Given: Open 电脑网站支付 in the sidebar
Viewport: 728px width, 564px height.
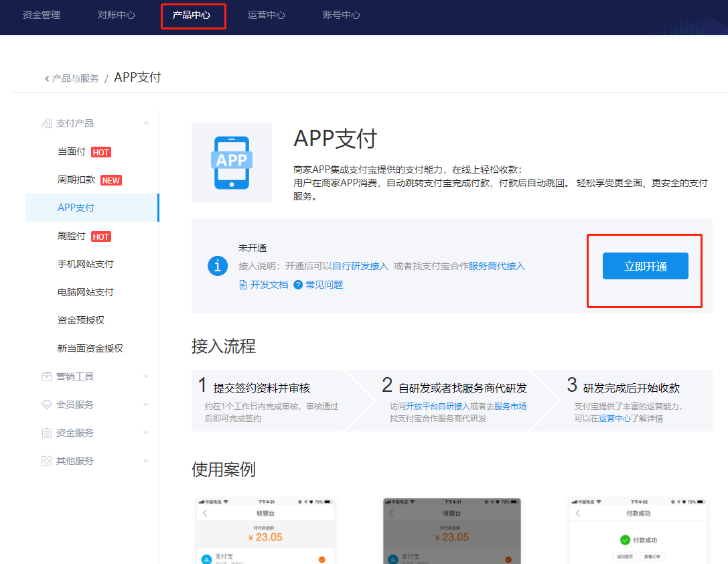Looking at the screenshot, I should (86, 292).
